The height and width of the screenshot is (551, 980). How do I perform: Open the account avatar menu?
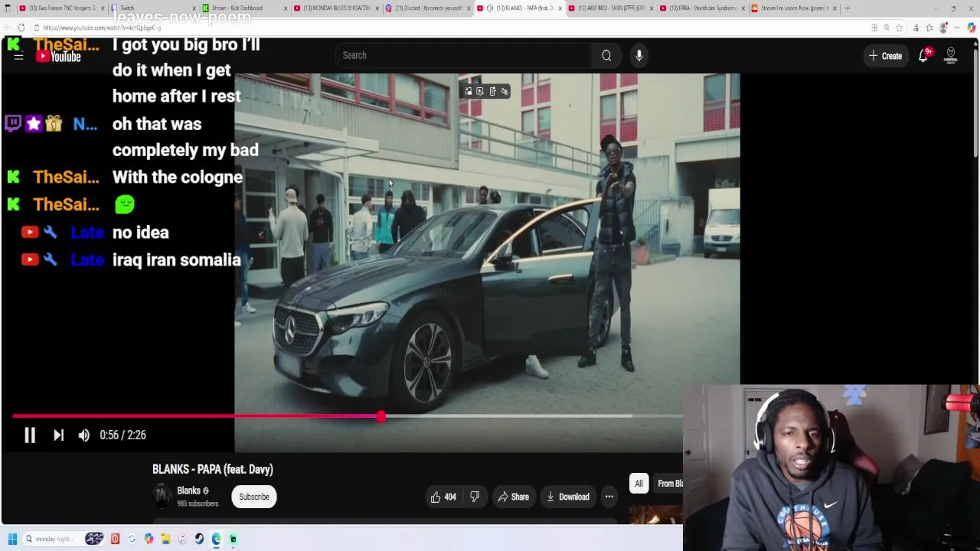tap(951, 56)
